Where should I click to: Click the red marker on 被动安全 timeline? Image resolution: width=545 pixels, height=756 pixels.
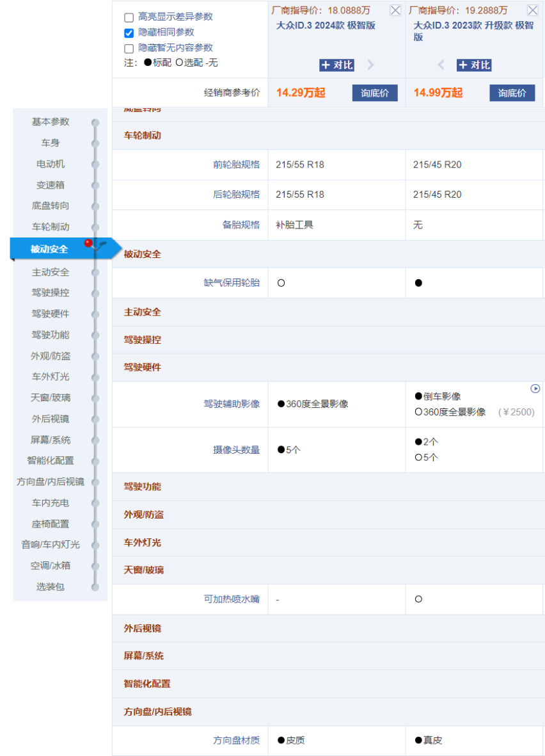(x=88, y=243)
